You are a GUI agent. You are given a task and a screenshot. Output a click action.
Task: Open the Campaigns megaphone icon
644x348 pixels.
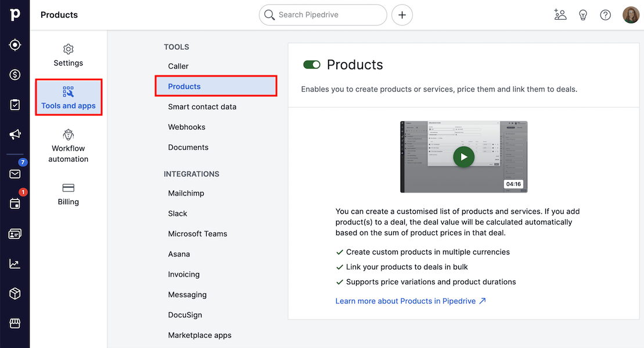[15, 135]
